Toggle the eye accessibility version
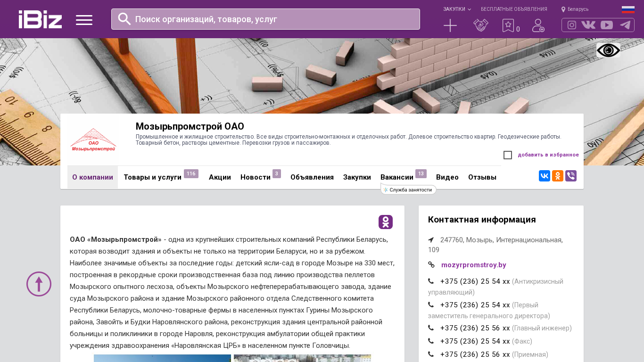644x362 pixels. (x=608, y=50)
